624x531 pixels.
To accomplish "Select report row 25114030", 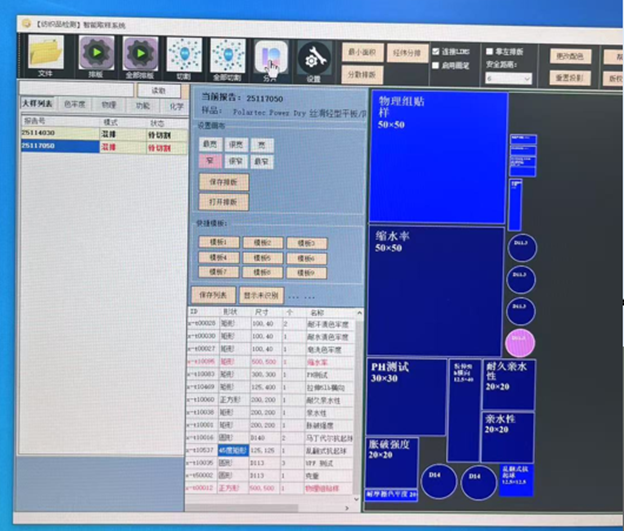I will (x=38, y=132).
